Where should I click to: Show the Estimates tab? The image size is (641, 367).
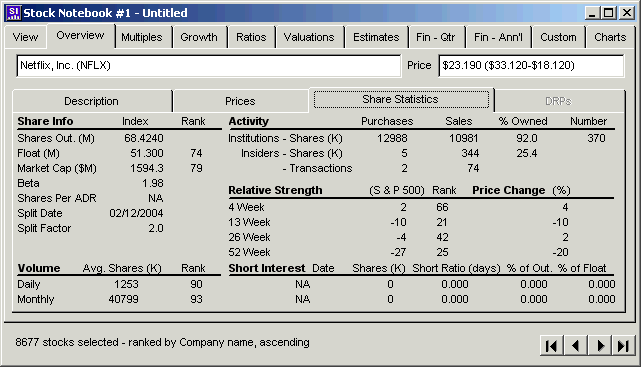376,37
